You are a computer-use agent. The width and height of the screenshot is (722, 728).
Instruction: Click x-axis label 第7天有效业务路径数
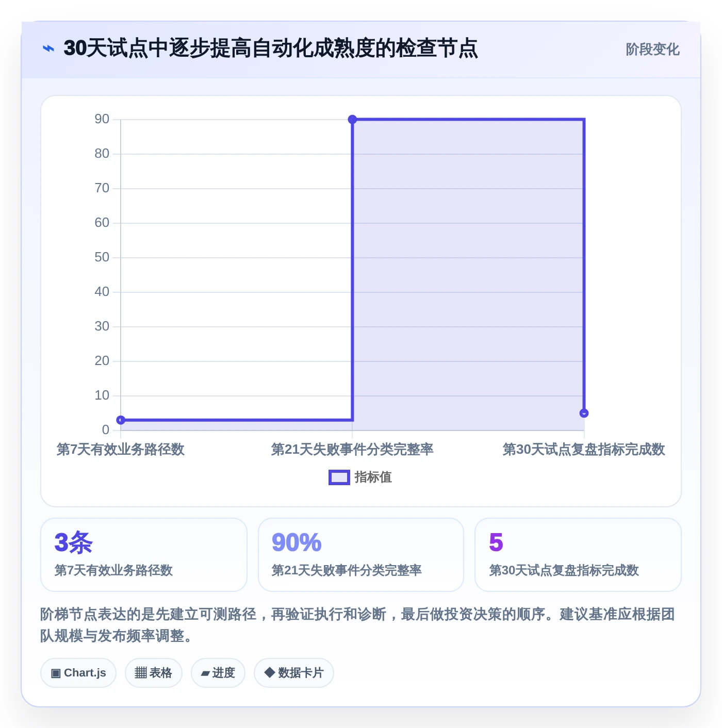(x=121, y=450)
